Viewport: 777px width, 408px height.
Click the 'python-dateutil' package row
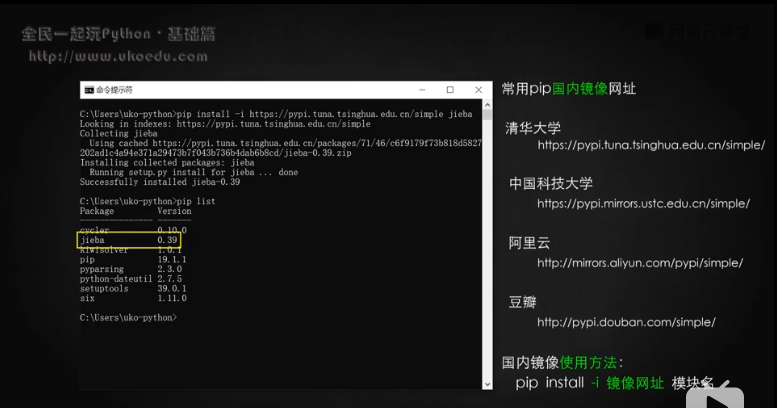pos(116,279)
